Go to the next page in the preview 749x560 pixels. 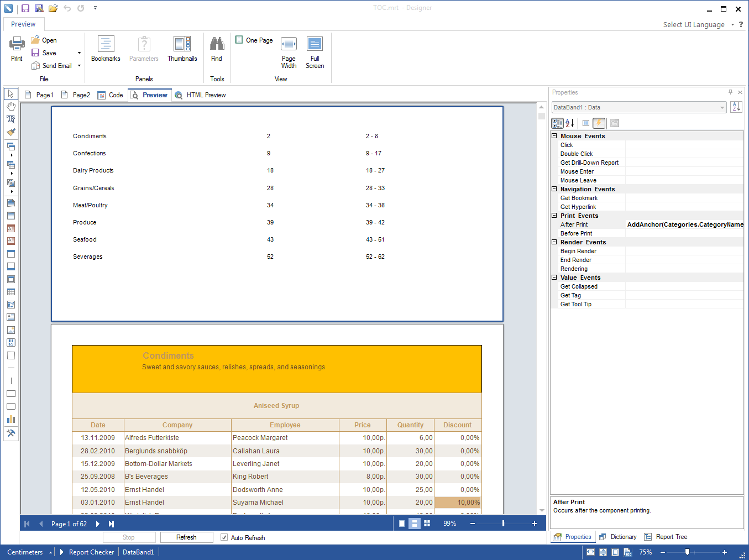tap(98, 524)
